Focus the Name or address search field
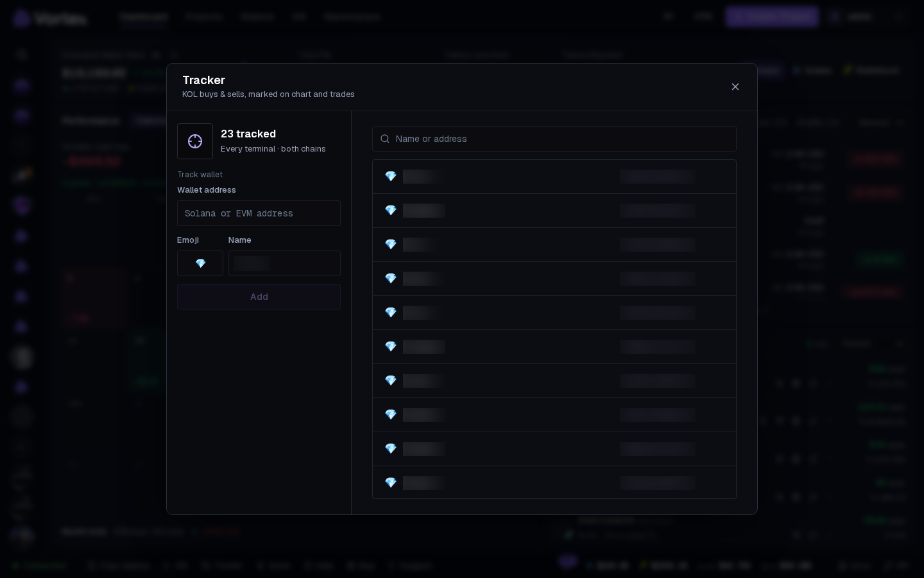 point(554,139)
